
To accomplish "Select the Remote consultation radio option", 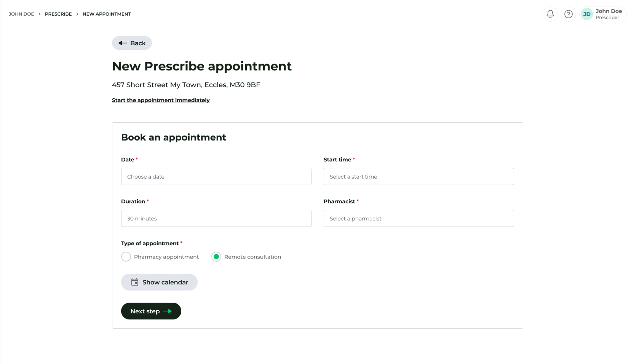I will click(216, 257).
